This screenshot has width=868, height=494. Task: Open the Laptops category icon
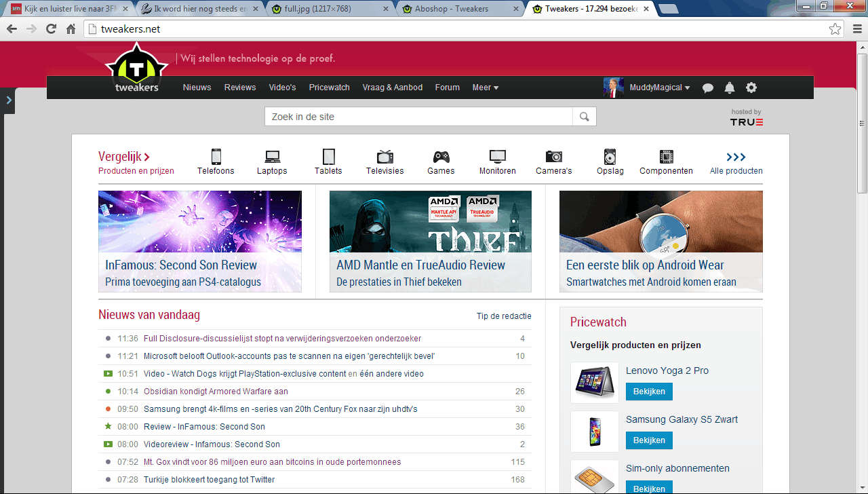[272, 157]
